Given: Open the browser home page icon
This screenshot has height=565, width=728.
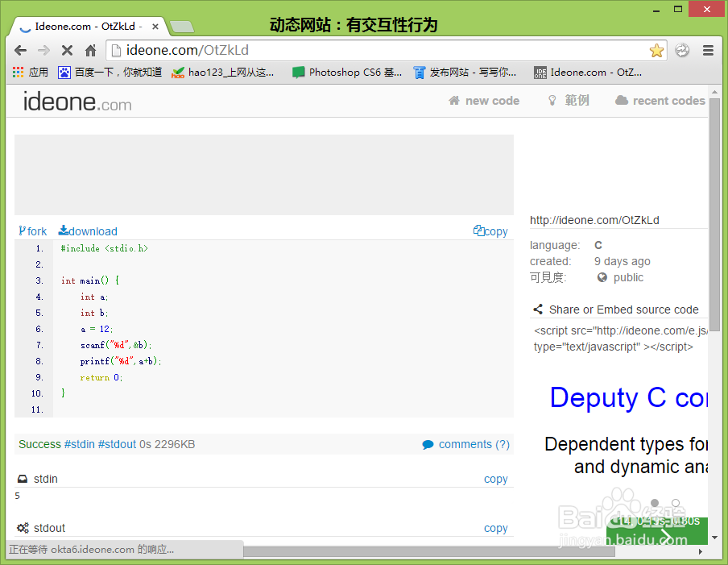Looking at the screenshot, I should [90, 50].
